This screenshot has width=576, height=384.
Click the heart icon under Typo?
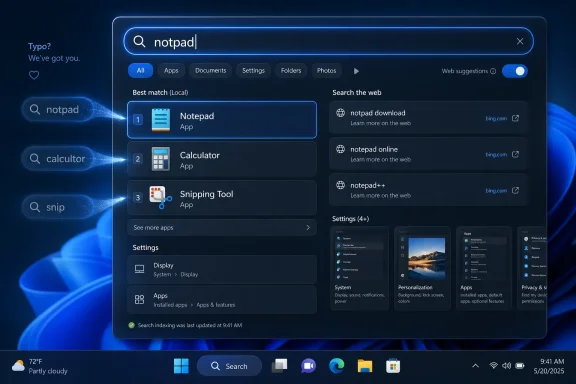click(x=34, y=75)
